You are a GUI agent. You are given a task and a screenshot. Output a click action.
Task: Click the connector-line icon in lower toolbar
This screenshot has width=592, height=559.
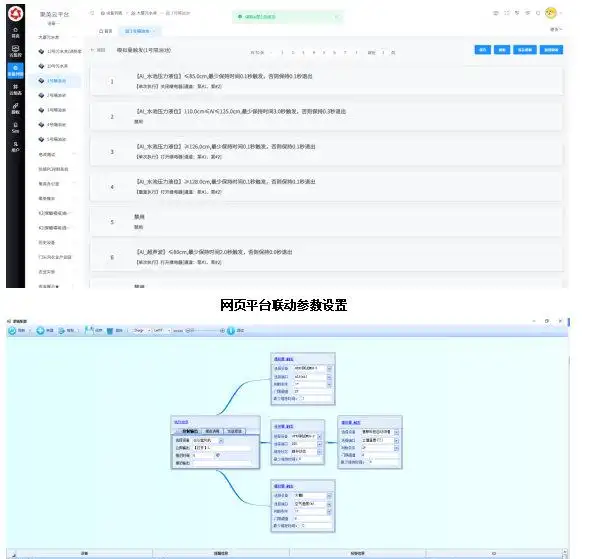(x=89, y=331)
